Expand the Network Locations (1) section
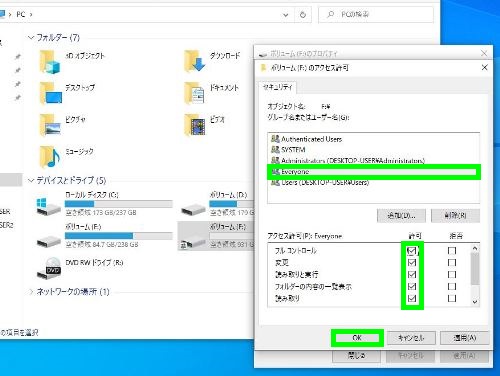Screen dimensions: 500x376 pos(31,292)
